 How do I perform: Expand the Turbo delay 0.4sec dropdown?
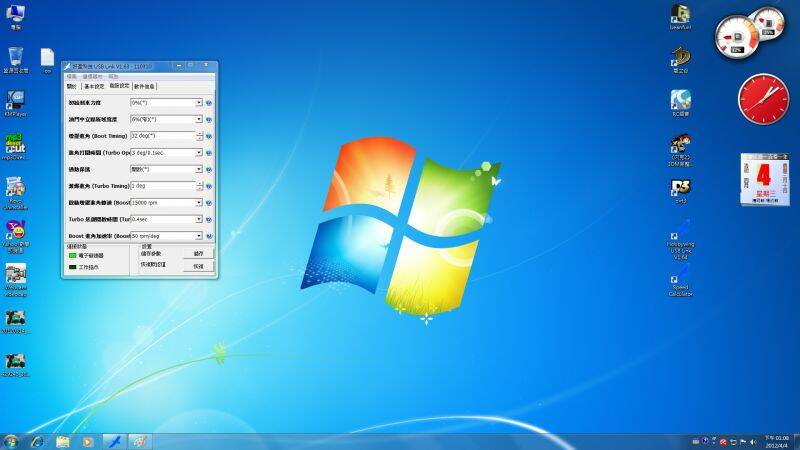click(198, 219)
